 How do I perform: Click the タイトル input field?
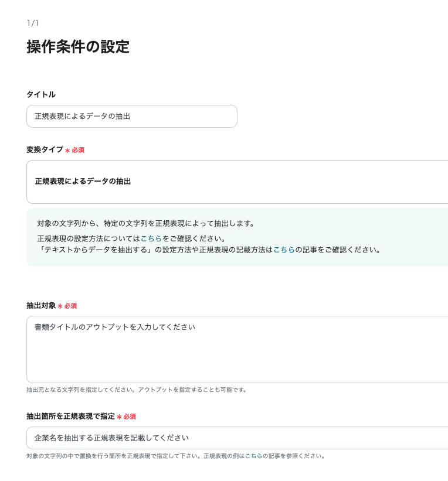[x=132, y=116]
